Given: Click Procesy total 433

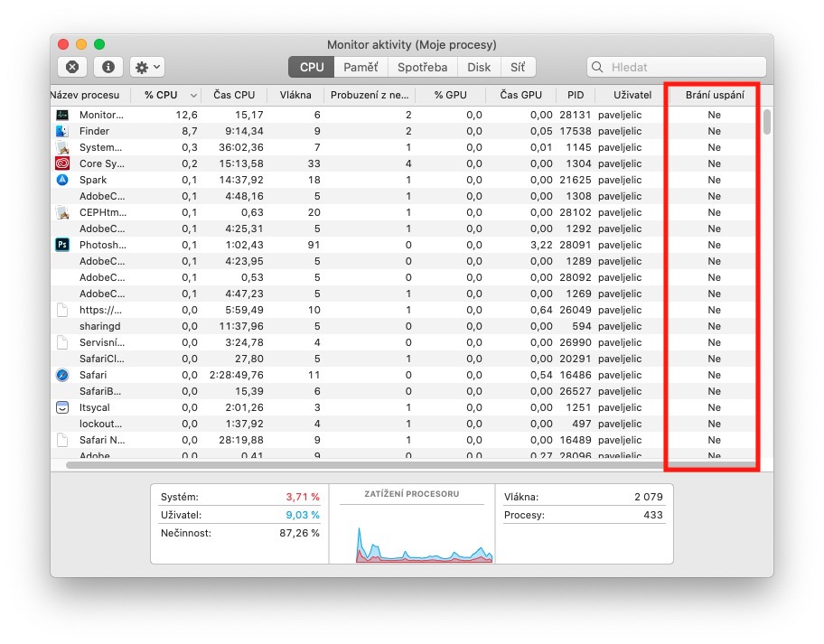Looking at the screenshot, I should [653, 515].
